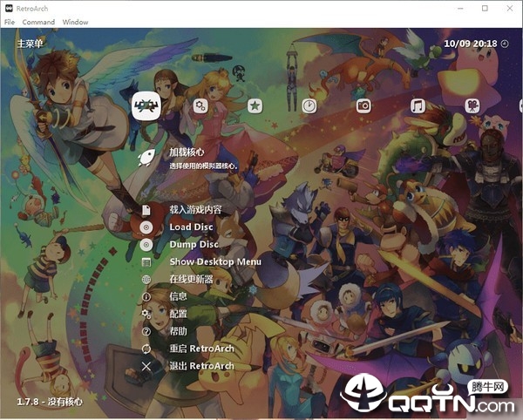
Task: Select 退出 RetroArch entry
Action: [202, 366]
